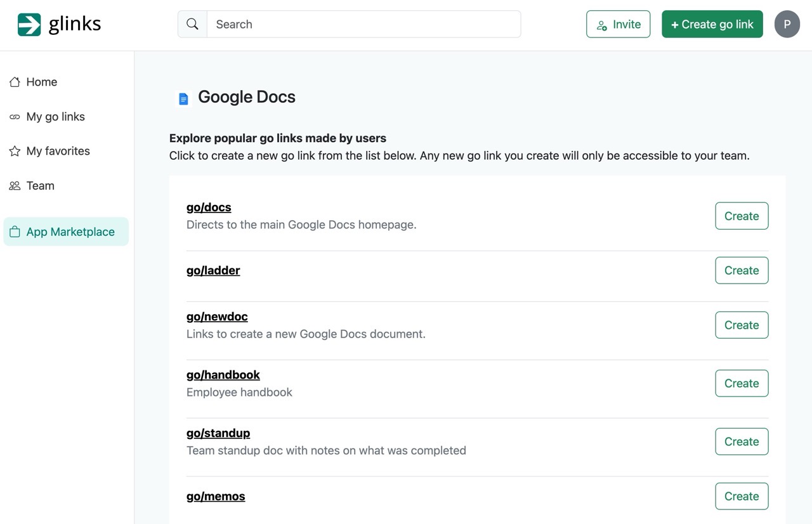Click the Home house icon in sidebar
Viewport: 812px width, 524px height.
click(15, 82)
